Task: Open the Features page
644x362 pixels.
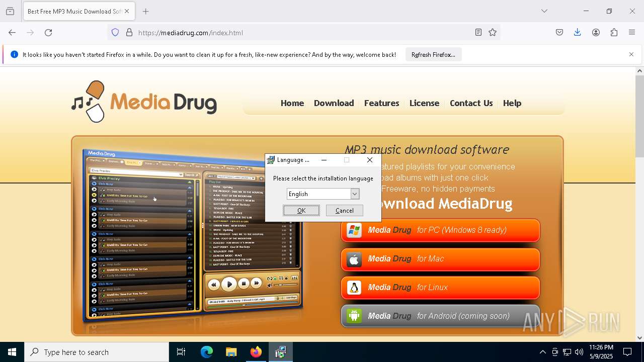Action: tap(382, 103)
